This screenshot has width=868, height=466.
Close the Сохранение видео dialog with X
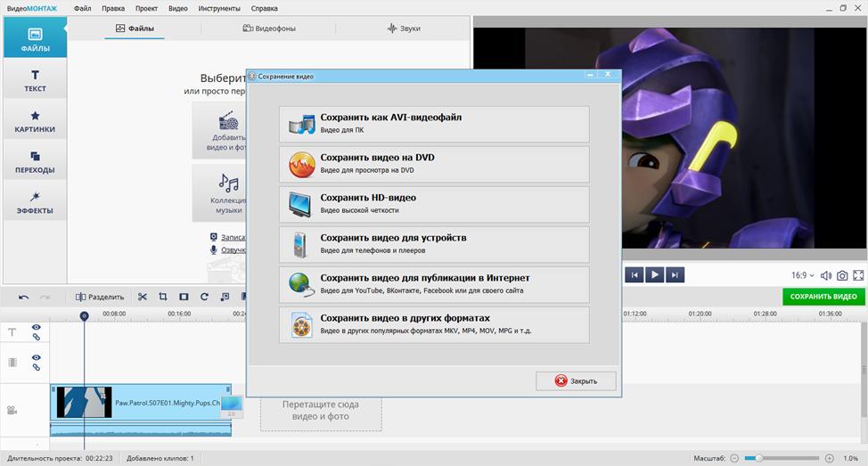[608, 74]
